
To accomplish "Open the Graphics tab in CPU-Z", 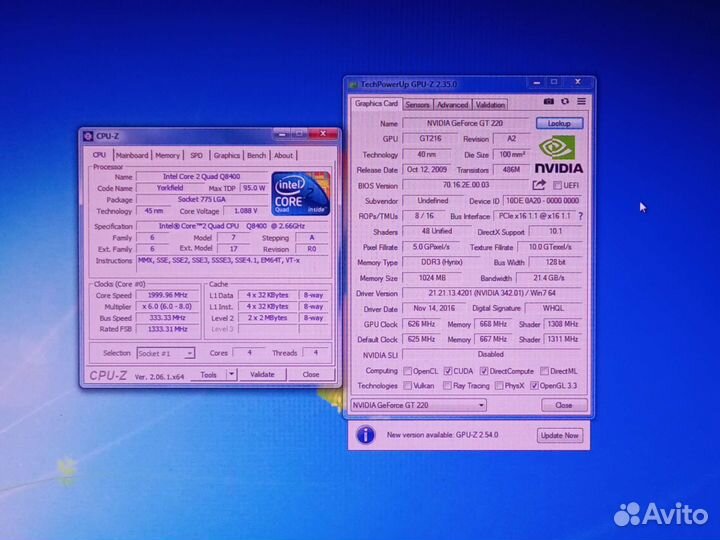I will point(227,155).
